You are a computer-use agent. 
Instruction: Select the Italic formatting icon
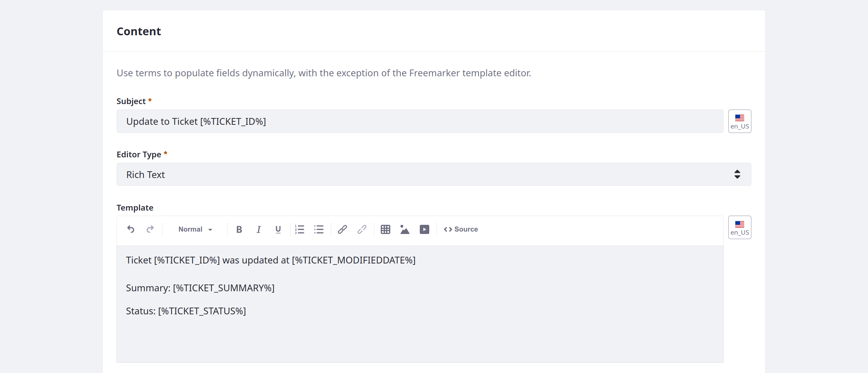(x=258, y=229)
